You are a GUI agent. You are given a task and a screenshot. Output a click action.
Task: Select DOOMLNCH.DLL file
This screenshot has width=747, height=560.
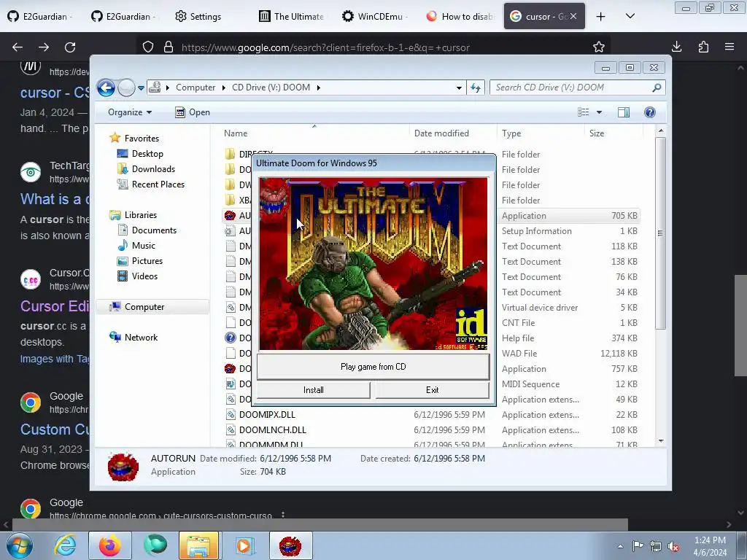273,430
